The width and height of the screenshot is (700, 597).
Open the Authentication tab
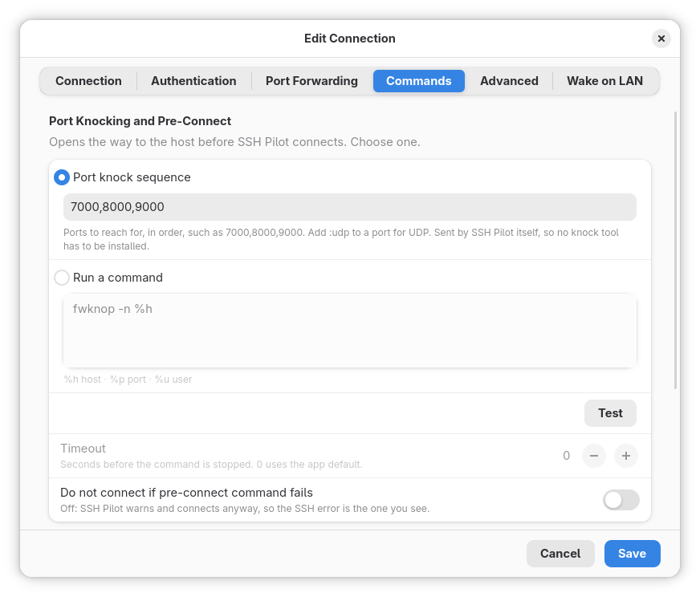pos(193,81)
